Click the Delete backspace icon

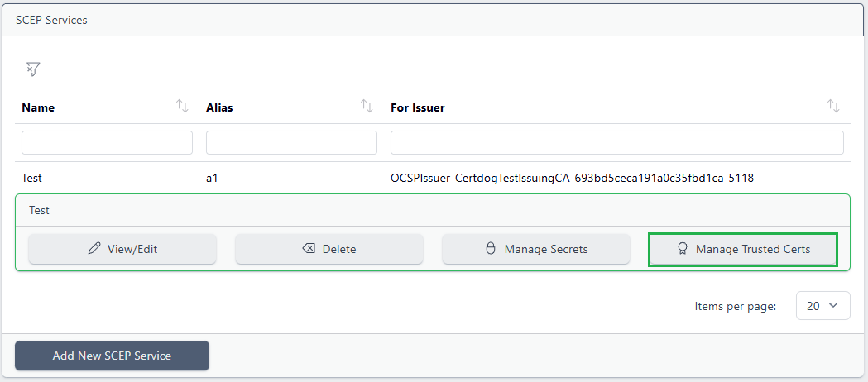(x=309, y=249)
